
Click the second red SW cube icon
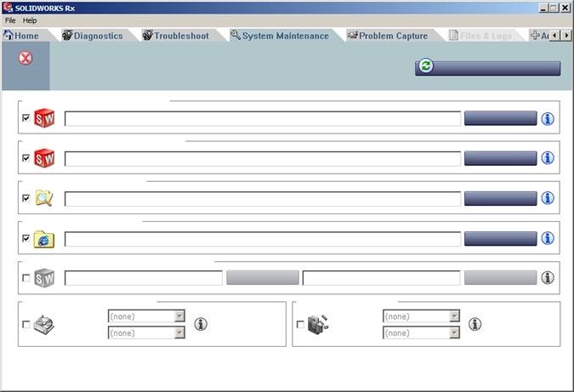click(44, 158)
